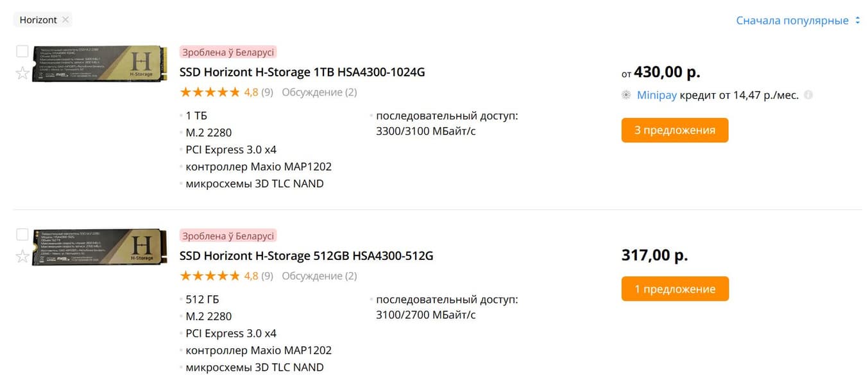
Task: Click the info icon next to credit offer
Action: (x=808, y=94)
